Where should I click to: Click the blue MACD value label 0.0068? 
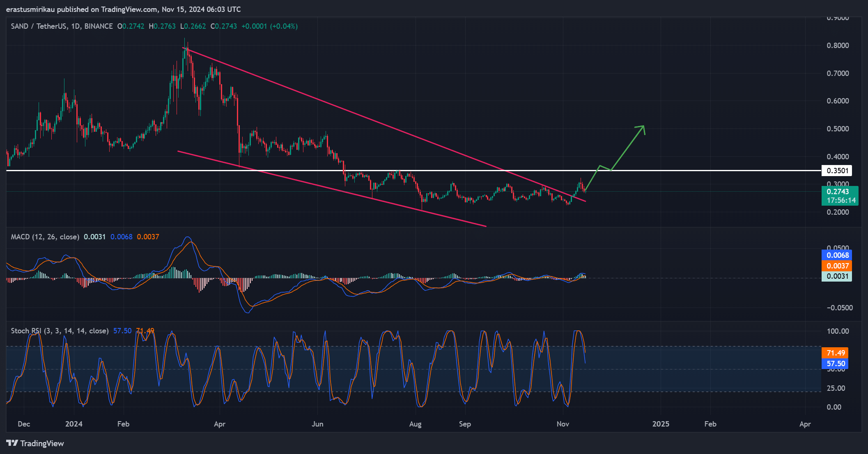point(837,255)
